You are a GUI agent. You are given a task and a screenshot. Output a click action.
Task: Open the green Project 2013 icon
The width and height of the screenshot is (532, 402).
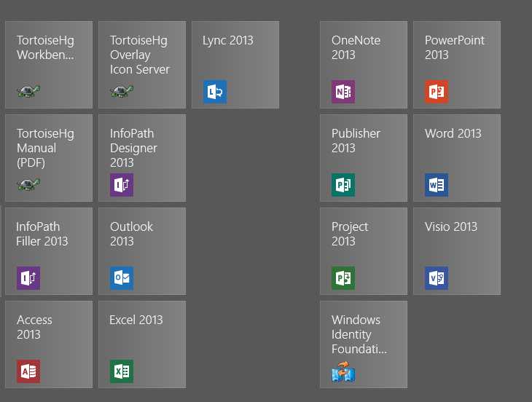343,278
